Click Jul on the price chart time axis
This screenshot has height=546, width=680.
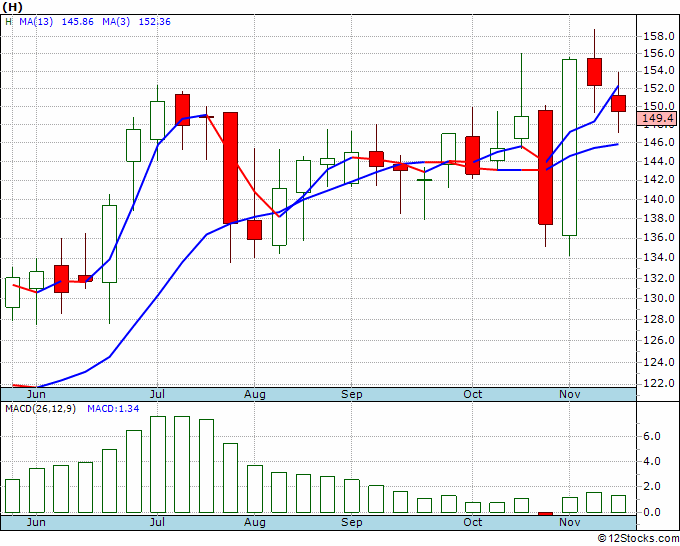(157, 394)
